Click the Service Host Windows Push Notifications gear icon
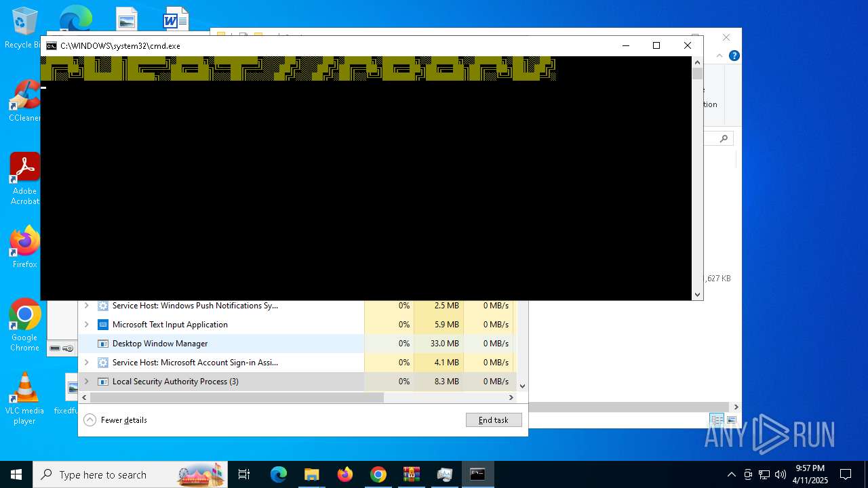Viewport: 868px width, 488px height. [x=103, y=306]
